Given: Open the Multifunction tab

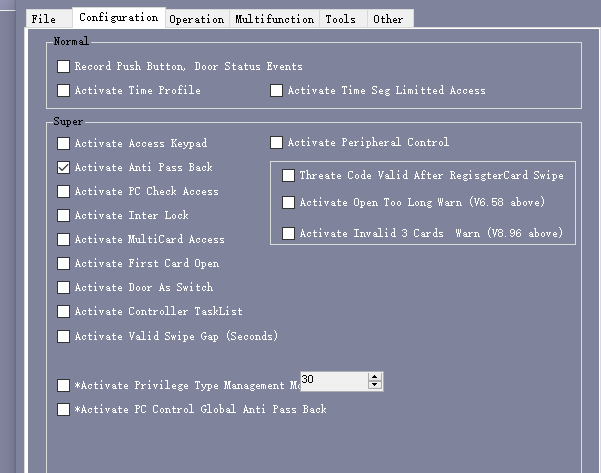Looking at the screenshot, I should (274, 19).
